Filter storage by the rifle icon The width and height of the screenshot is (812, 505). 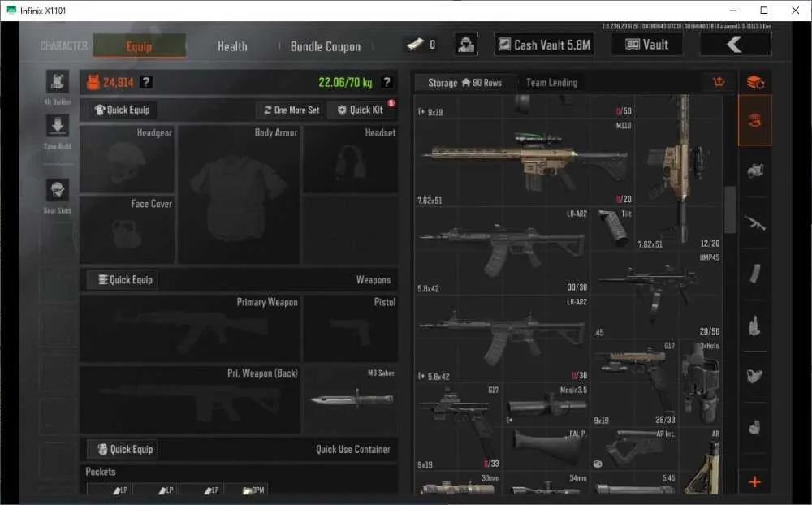click(754, 222)
